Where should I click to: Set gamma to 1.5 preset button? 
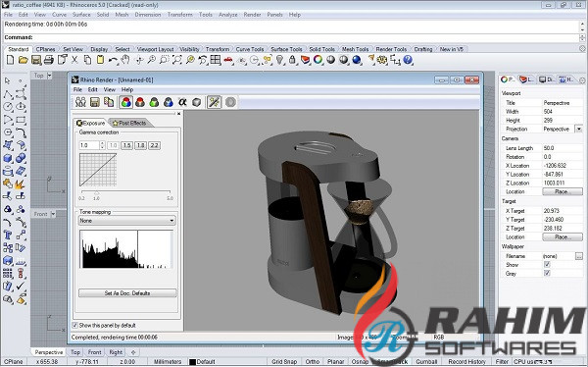(126, 145)
